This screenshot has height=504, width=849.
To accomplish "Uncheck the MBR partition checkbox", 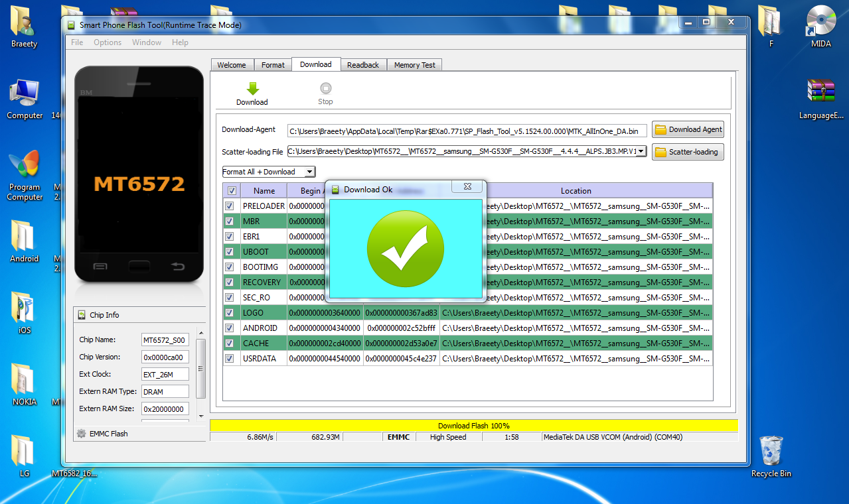I will [x=230, y=221].
